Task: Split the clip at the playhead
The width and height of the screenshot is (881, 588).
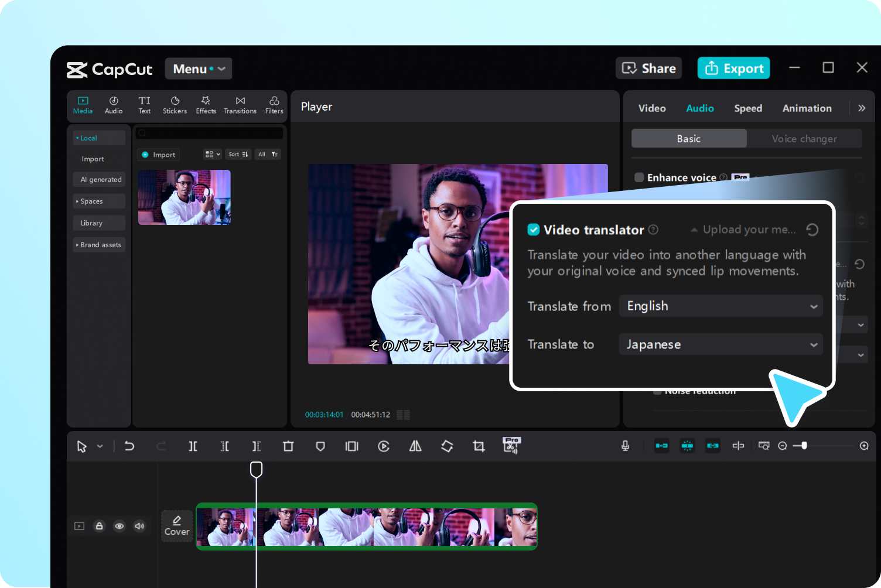Action: point(193,446)
